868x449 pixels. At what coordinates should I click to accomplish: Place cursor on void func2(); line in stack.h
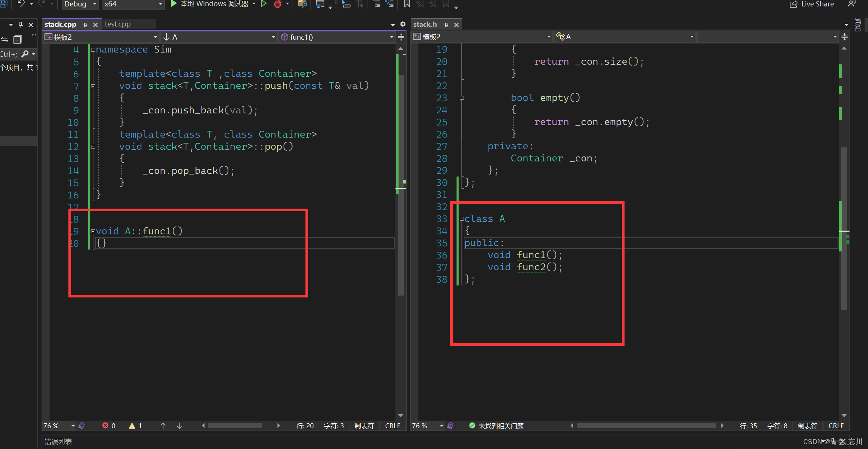coord(525,267)
